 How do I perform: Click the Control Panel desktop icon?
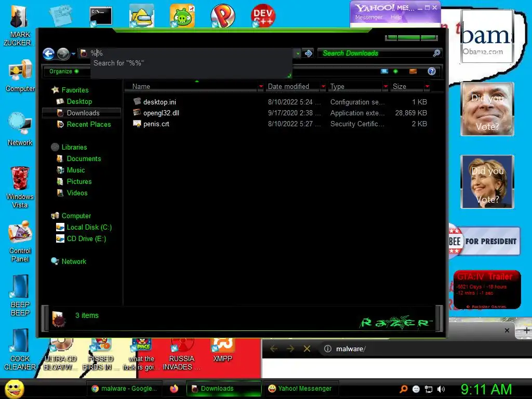tap(20, 242)
